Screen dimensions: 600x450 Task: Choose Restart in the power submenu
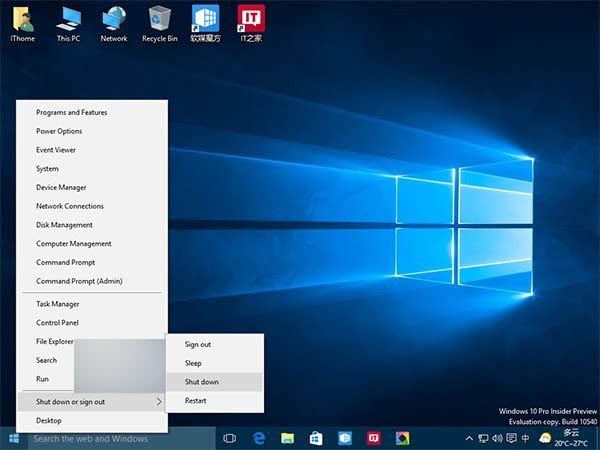click(x=196, y=401)
